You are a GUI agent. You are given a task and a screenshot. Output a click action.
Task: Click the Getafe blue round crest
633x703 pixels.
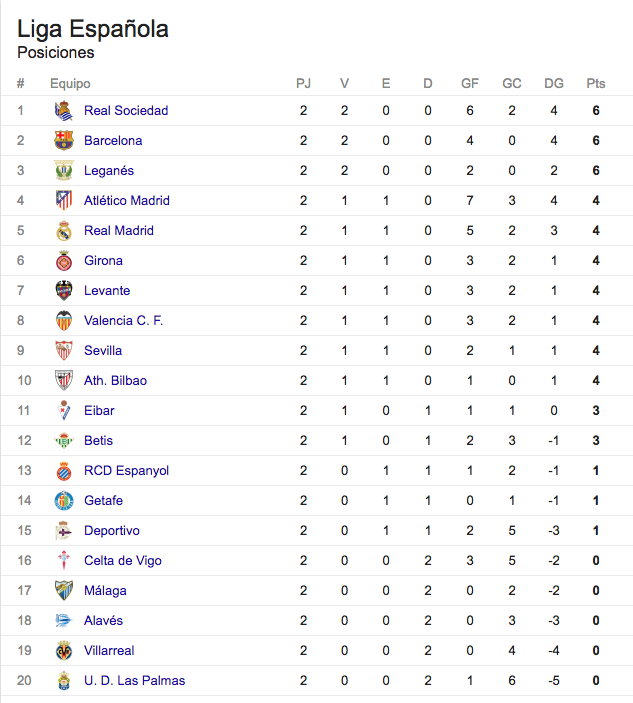(64, 501)
